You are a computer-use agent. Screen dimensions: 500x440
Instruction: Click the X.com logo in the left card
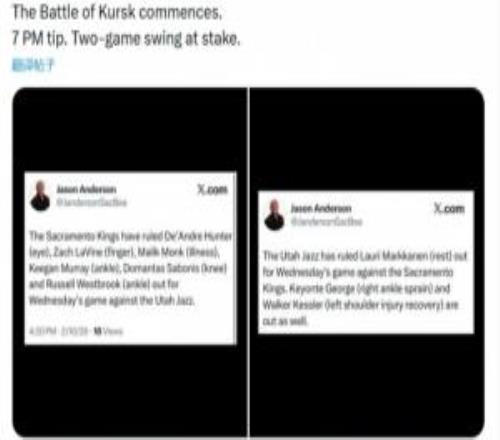coord(213,189)
